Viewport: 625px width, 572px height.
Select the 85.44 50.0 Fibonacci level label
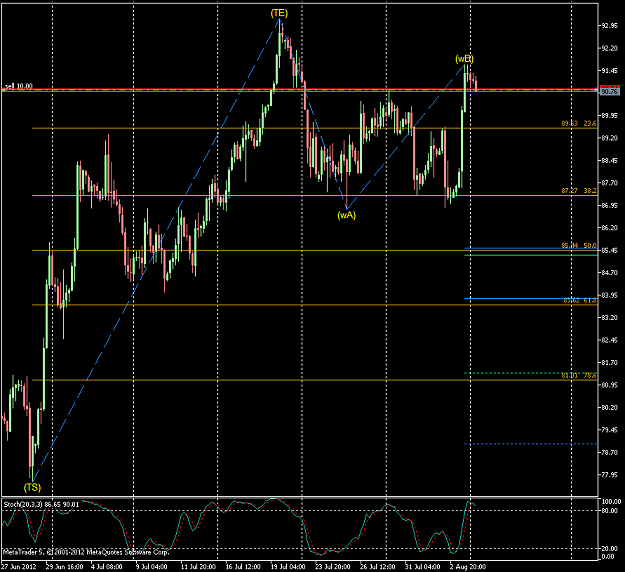(x=579, y=246)
